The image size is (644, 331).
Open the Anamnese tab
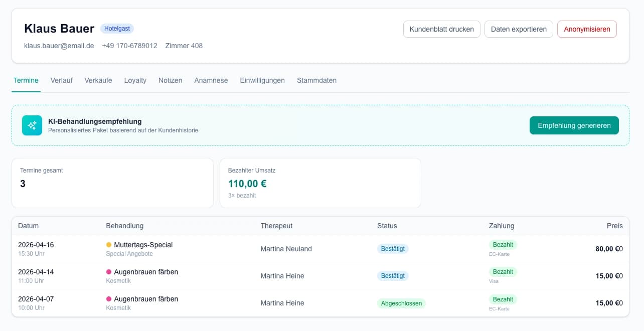tap(211, 80)
